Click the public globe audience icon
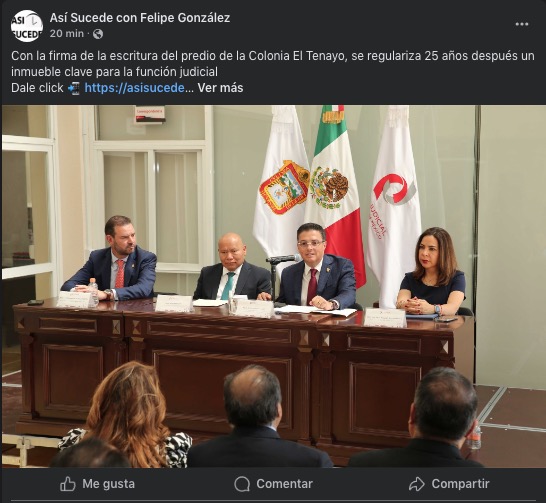 tap(98, 34)
